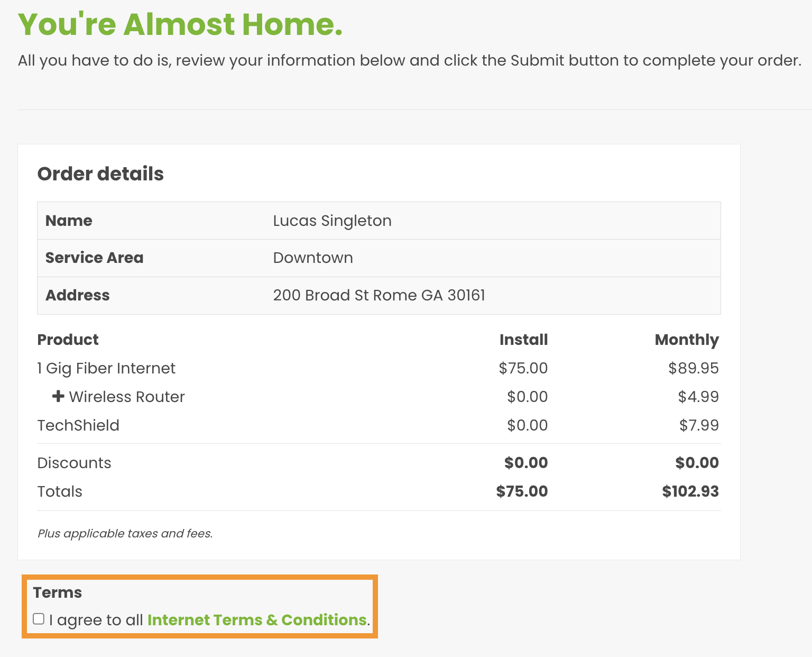The height and width of the screenshot is (657, 812).
Task: Click the Order details heading
Action: [x=100, y=174]
